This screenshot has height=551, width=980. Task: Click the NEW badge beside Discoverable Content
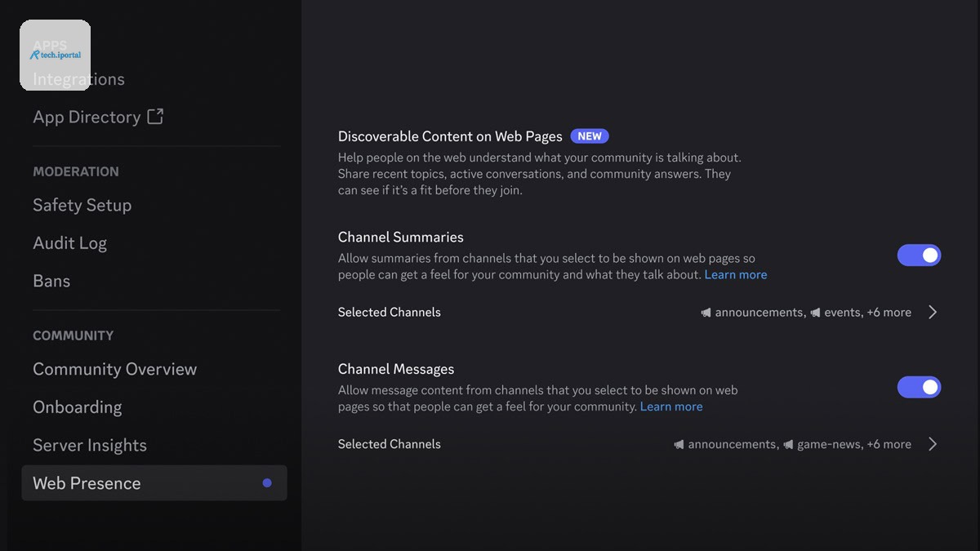(x=590, y=136)
